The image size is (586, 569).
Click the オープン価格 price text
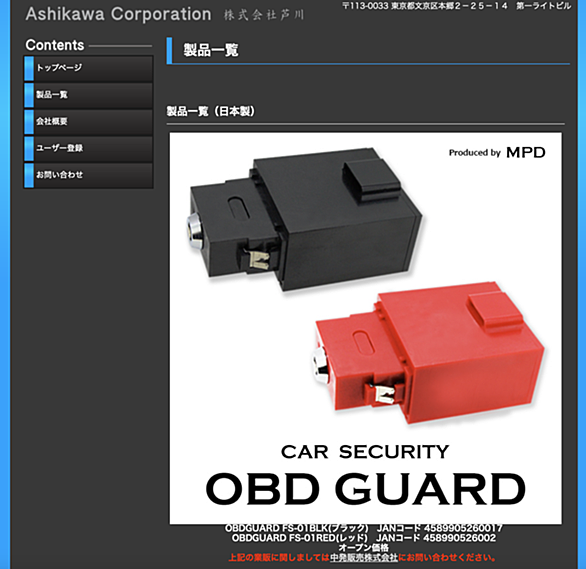pos(364,548)
